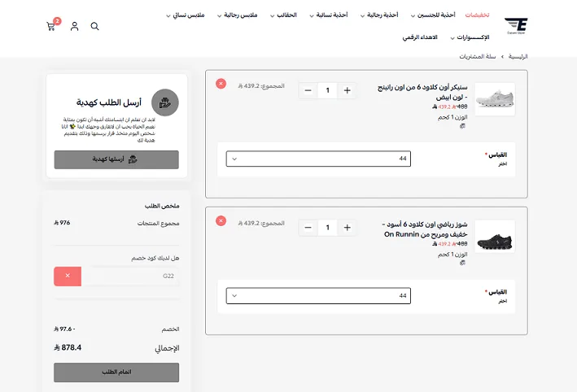Open the shopping cart icon
This screenshot has width=577, height=392.
50,26
